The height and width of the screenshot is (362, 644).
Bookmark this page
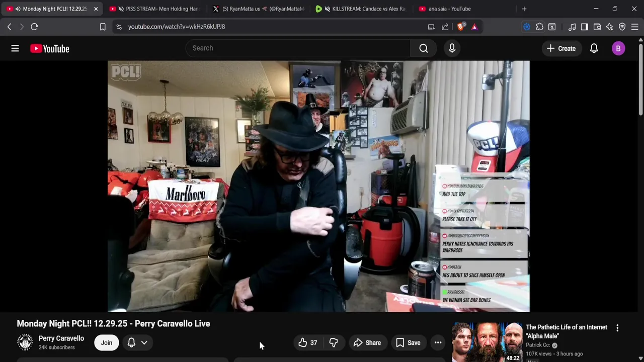tap(103, 27)
